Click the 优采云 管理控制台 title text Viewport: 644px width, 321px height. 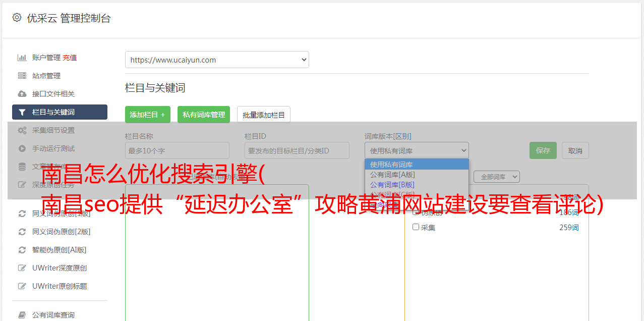point(69,18)
